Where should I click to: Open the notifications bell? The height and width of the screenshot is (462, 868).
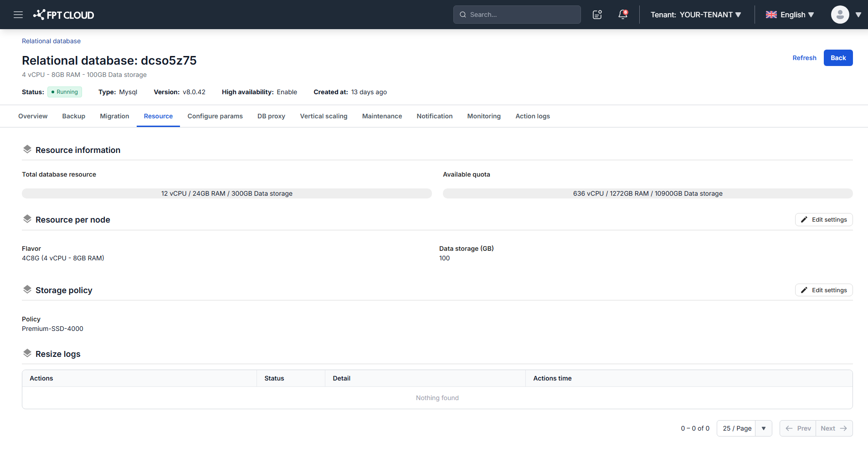[x=623, y=15]
